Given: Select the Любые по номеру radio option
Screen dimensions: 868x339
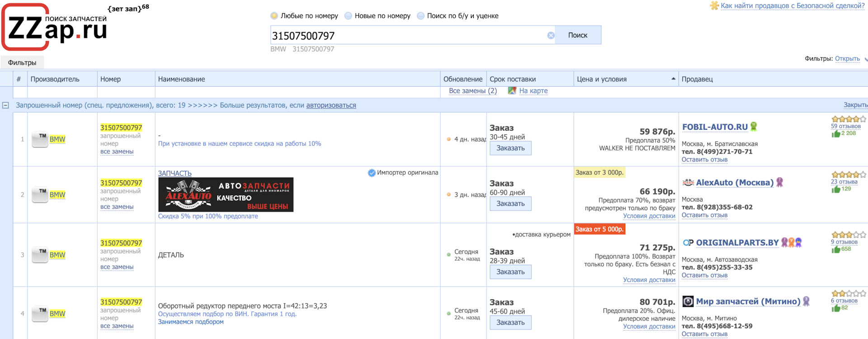Looking at the screenshot, I should tap(274, 16).
